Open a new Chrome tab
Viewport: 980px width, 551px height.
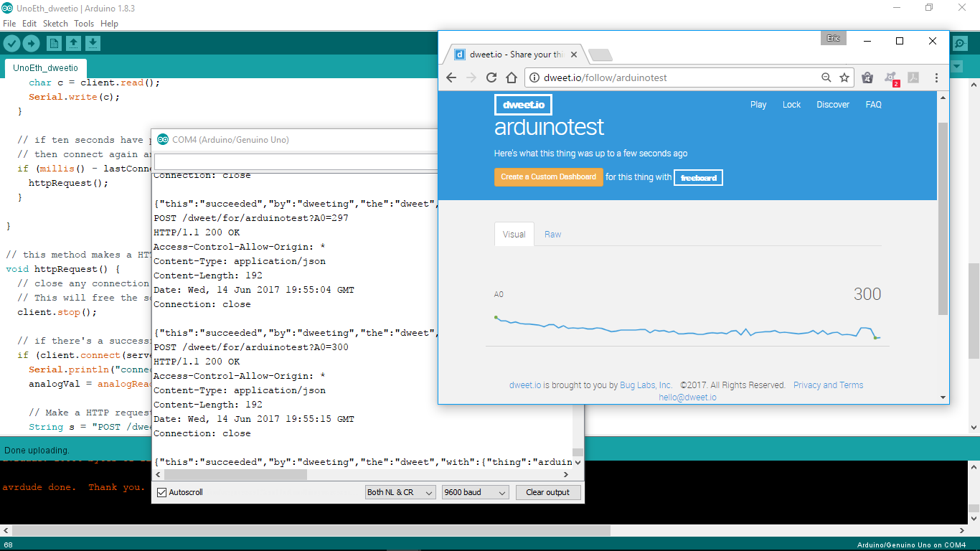pyautogui.click(x=600, y=55)
